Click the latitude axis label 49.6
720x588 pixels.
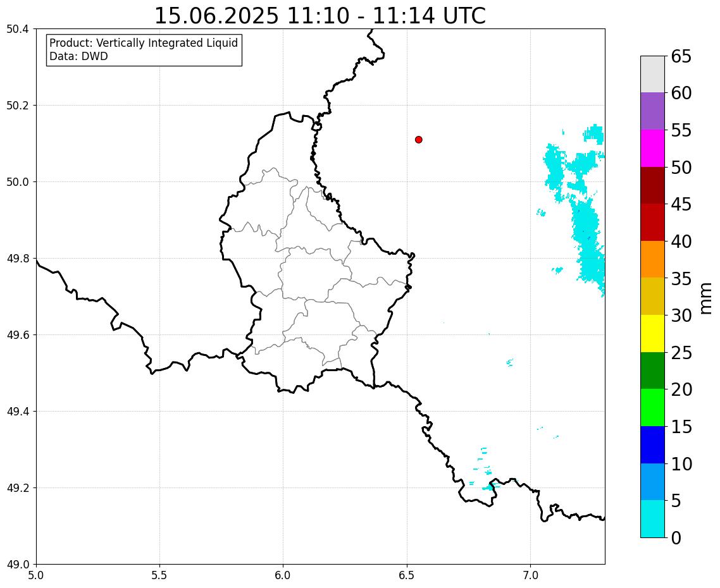tap(18, 335)
